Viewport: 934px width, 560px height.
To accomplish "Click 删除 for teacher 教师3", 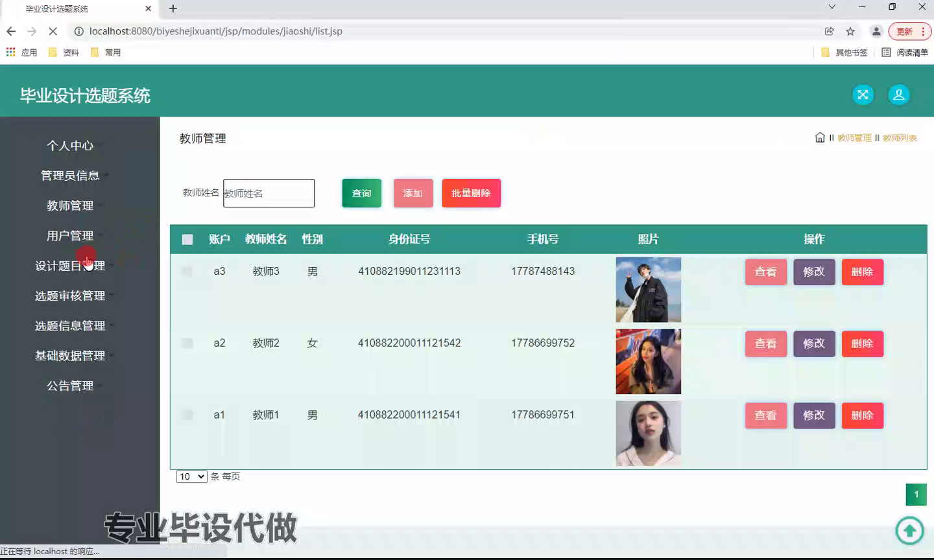I will (x=863, y=272).
